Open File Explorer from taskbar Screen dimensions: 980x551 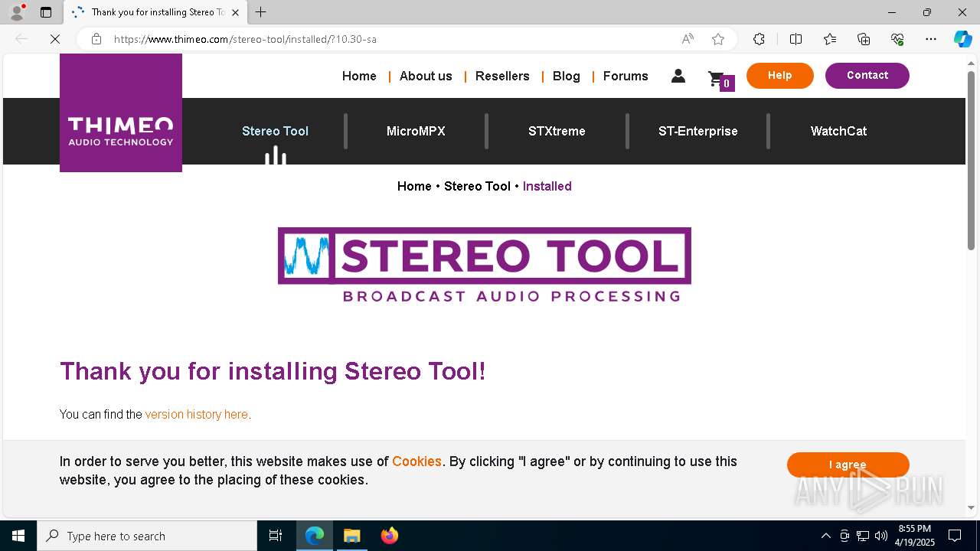351,536
